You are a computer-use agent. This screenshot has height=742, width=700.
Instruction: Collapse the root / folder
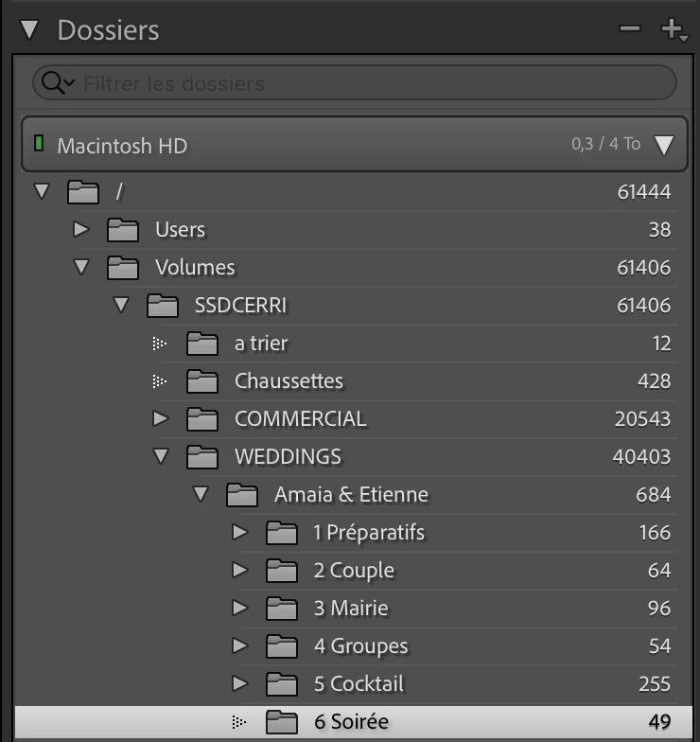coord(42,191)
